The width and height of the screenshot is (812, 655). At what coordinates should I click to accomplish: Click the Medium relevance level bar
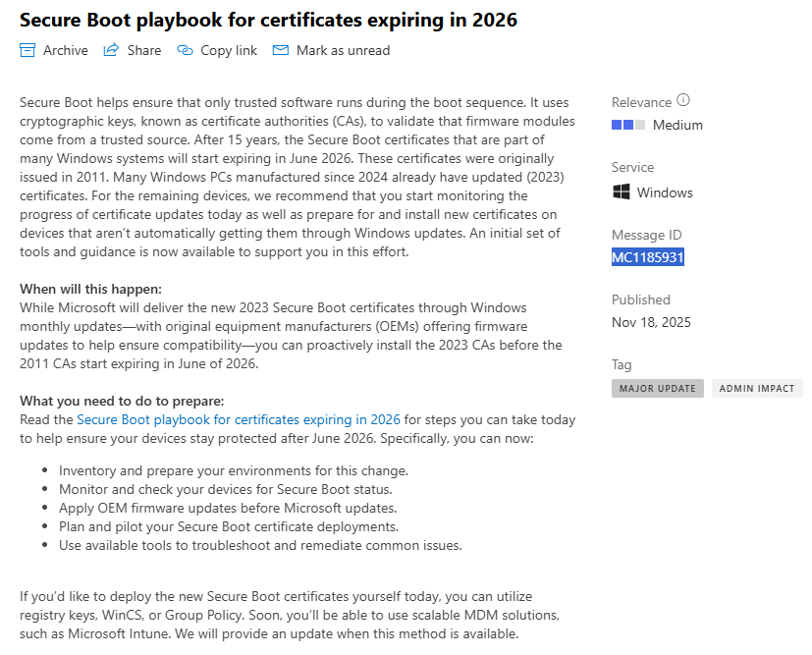(628, 125)
